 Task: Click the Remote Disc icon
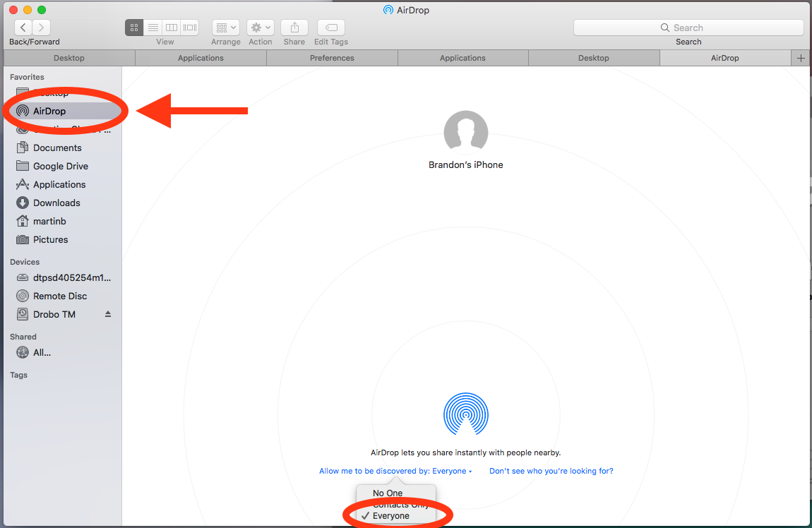pos(23,296)
